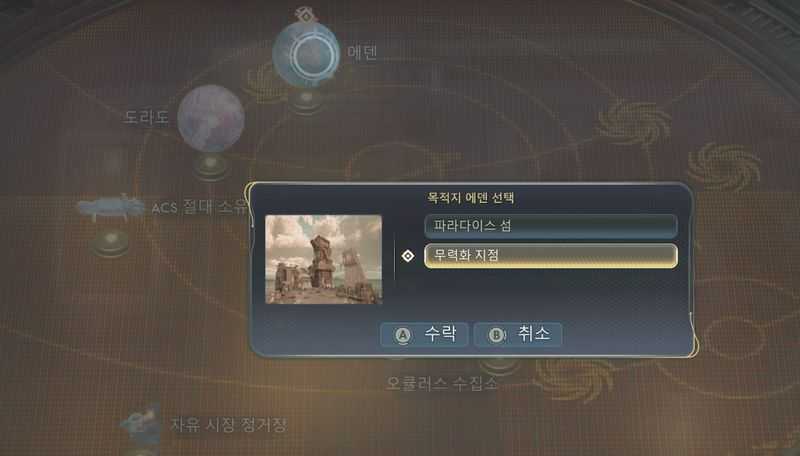Click the 오큘러스 수집소 location label
800x456 pixels.
click(441, 383)
